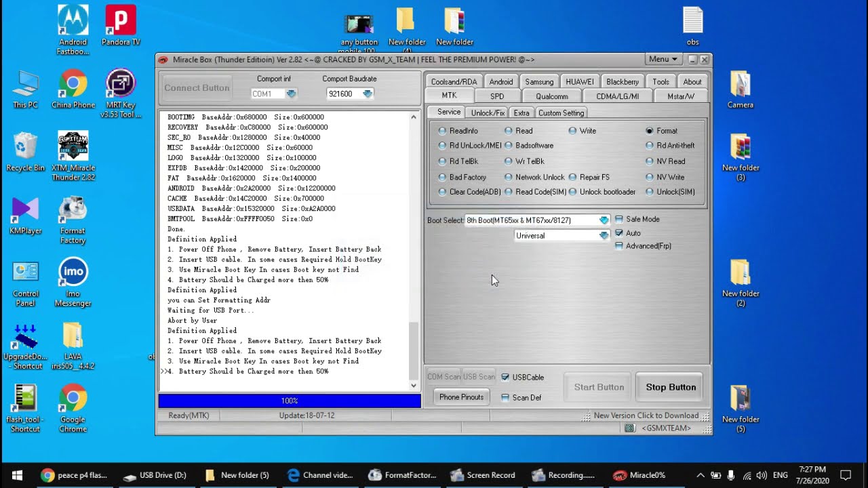Open This PC desktop icon
The image size is (868, 488).
pos(25,89)
